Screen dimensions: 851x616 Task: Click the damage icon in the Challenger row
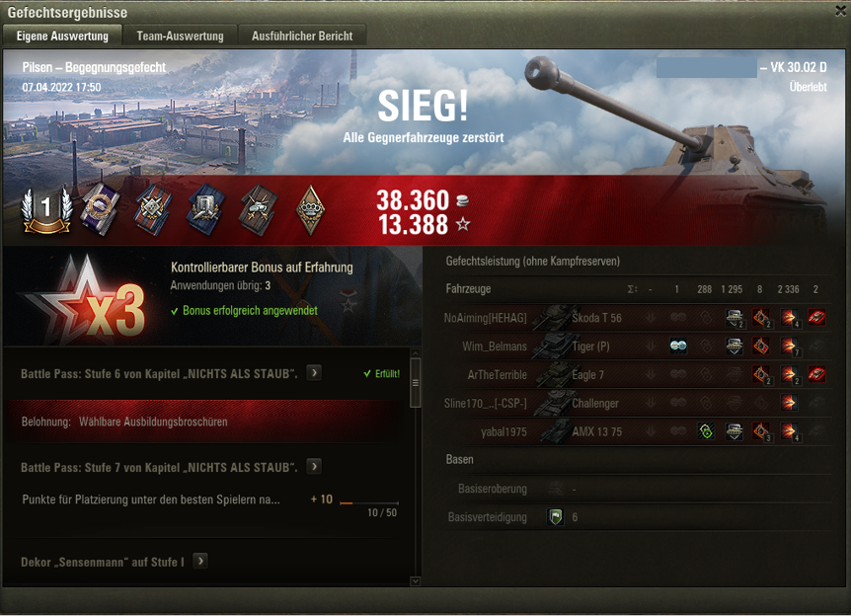pos(789,403)
